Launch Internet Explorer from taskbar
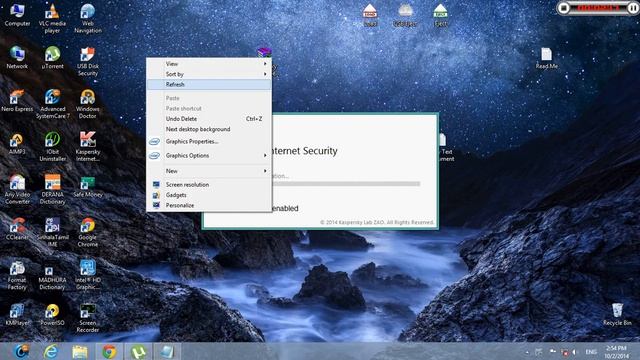The height and width of the screenshot is (360, 640). point(51,351)
